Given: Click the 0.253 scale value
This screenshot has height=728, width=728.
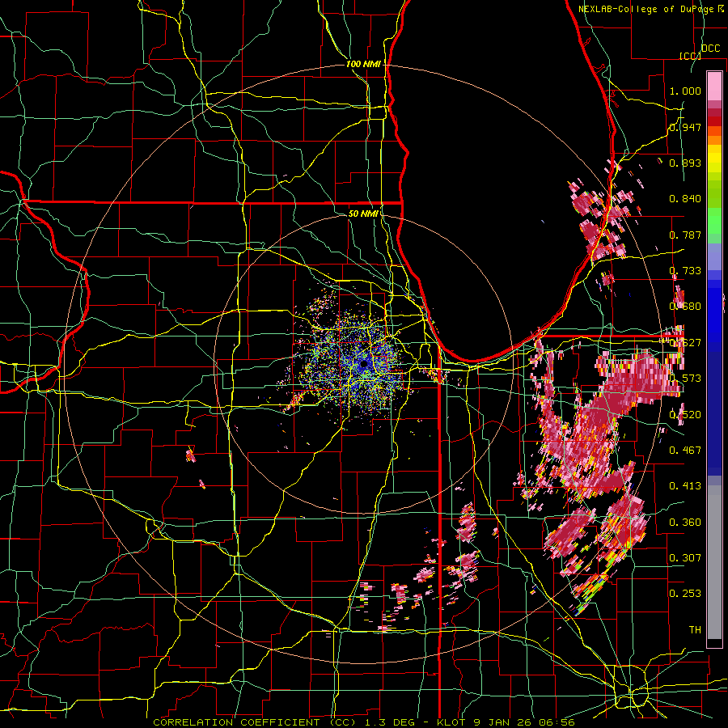Looking at the screenshot, I should point(685,594).
